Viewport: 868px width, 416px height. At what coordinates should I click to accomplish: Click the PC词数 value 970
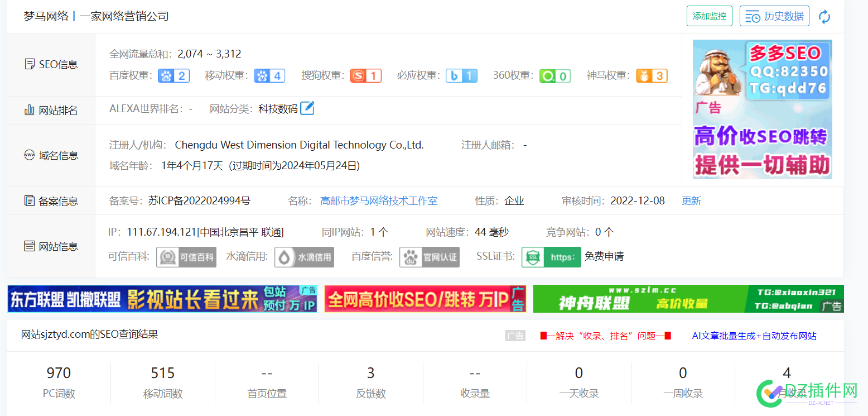59,373
